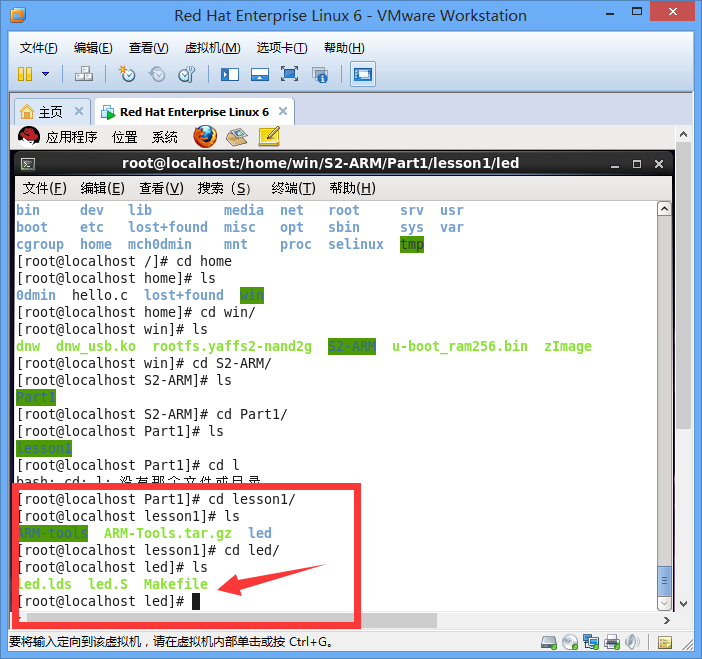Toggle the console view icon
The image size is (702, 659).
363,74
